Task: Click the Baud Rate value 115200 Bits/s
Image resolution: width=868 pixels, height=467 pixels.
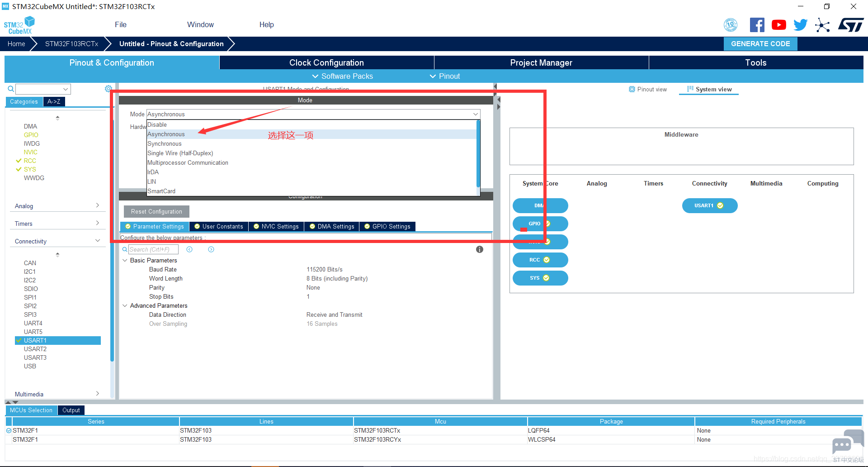Action: tap(325, 269)
